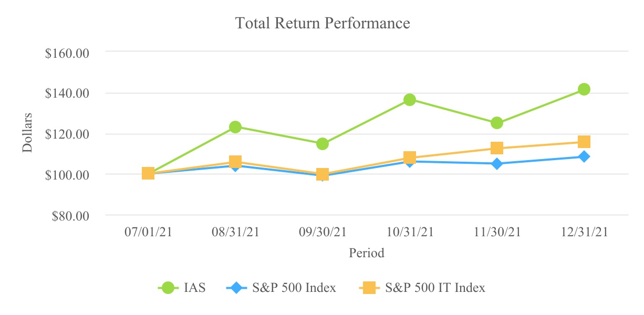
Task: Click the green IAS legend circle marker
Action: click(x=168, y=288)
